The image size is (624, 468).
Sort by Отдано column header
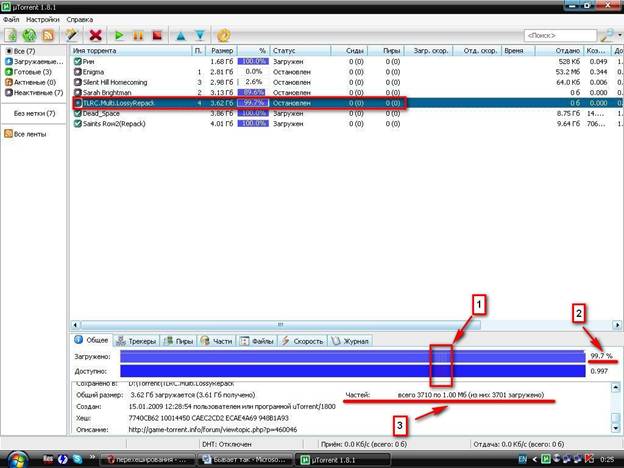click(560, 51)
